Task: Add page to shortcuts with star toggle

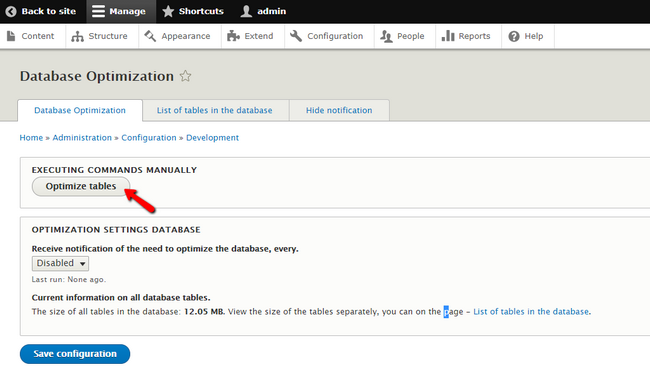Action: [x=185, y=76]
